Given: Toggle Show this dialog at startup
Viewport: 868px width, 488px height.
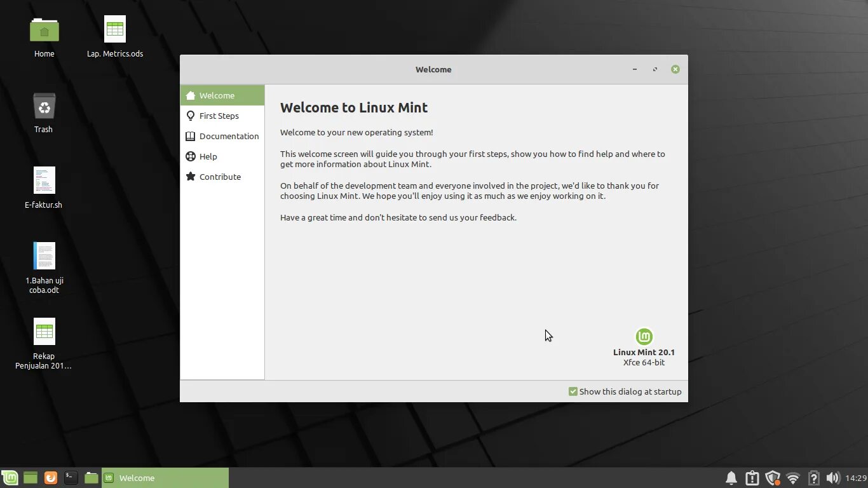Looking at the screenshot, I should pyautogui.click(x=625, y=391).
